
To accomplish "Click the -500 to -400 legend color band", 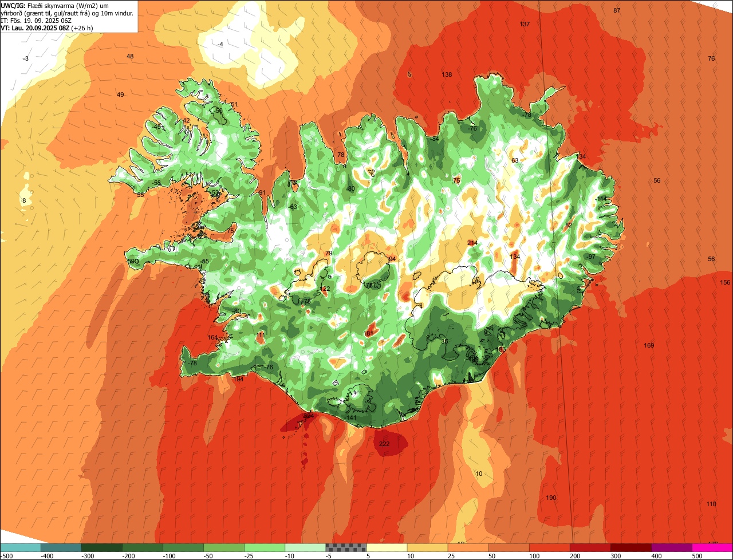I will tap(20, 547).
